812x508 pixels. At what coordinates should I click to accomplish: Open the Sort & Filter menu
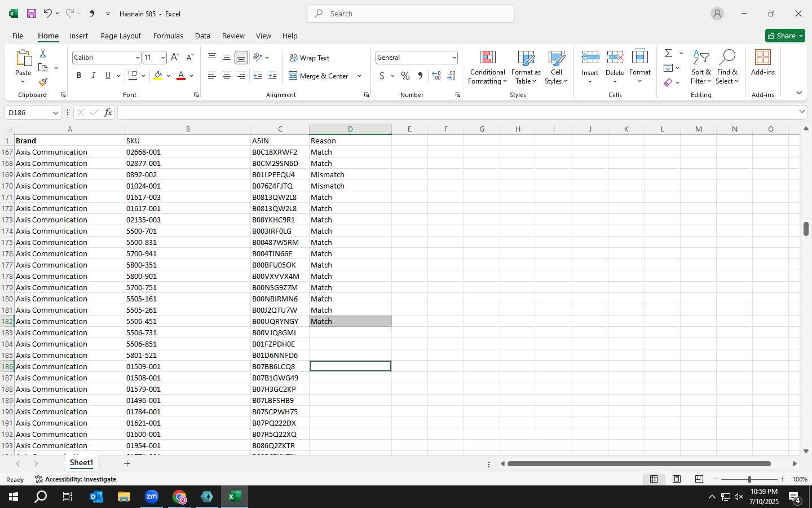point(701,68)
